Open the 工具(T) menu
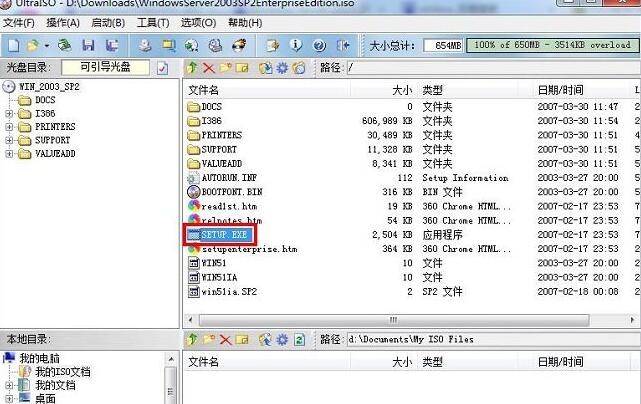 point(153,22)
